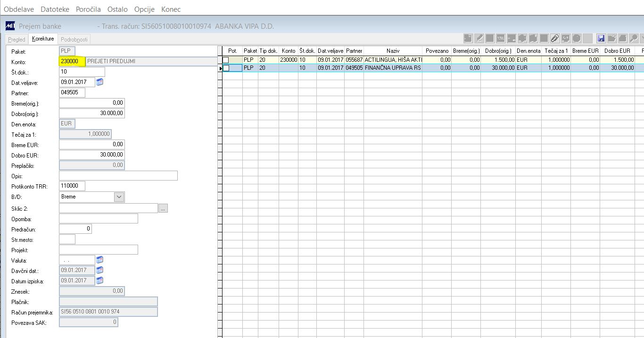Click the XML toolbar icon
This screenshot has height=338, width=644.
tap(501, 38)
